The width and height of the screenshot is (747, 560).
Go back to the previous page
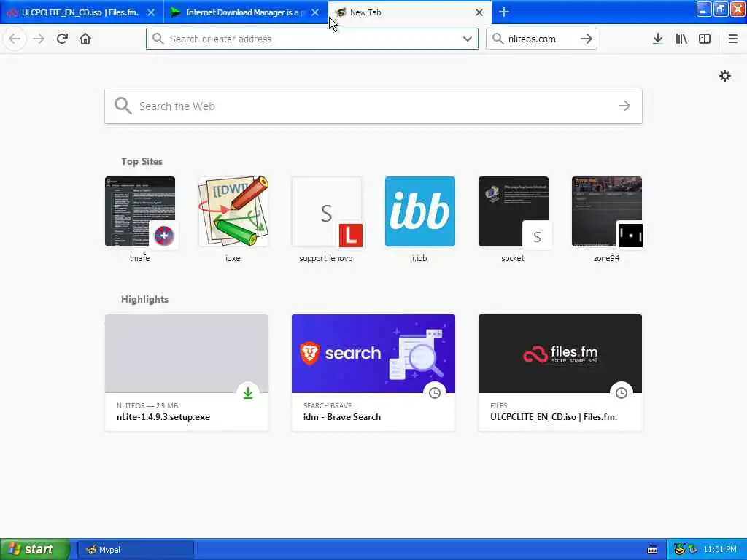point(15,39)
